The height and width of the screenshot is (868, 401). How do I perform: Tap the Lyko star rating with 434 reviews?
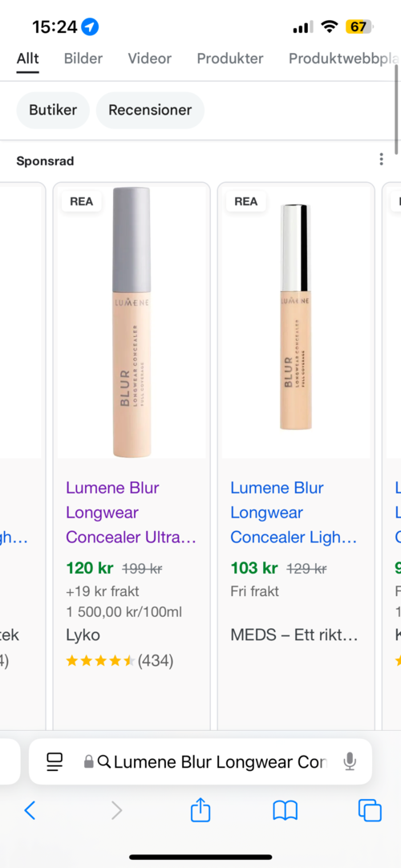click(x=119, y=660)
